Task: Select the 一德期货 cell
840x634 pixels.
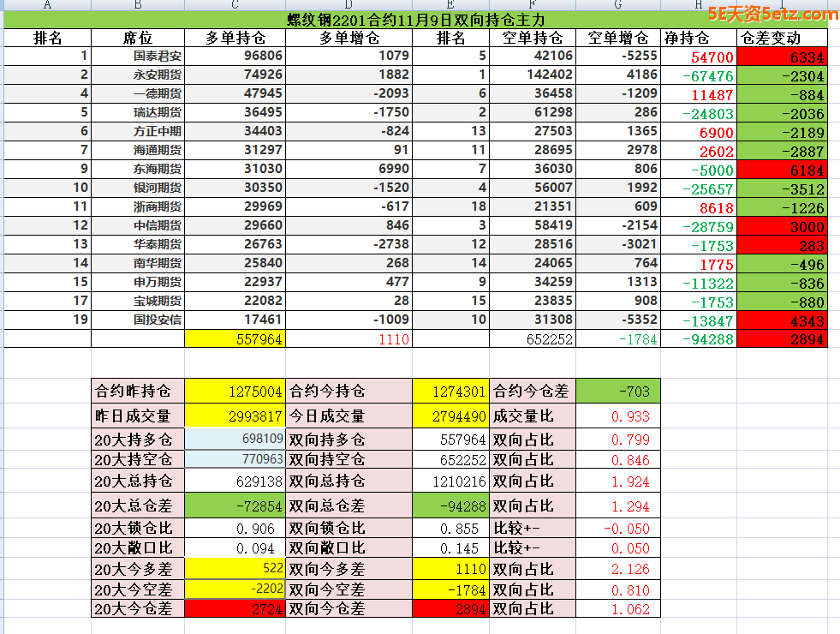Action: coord(138,93)
